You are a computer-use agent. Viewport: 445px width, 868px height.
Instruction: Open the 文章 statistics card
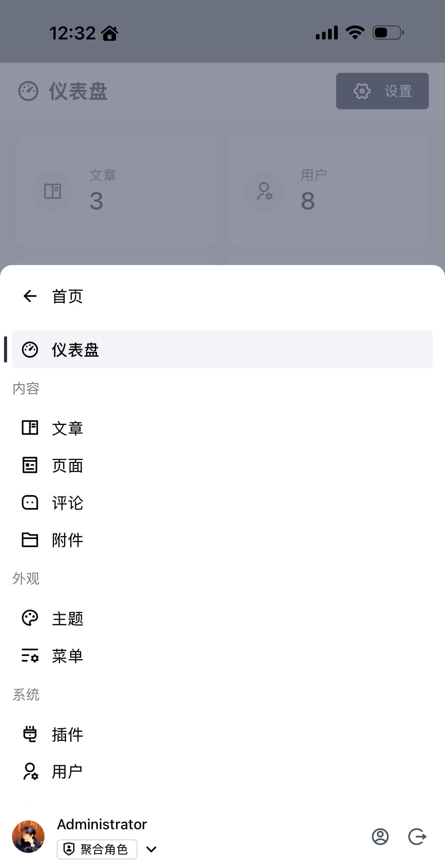[117, 191]
